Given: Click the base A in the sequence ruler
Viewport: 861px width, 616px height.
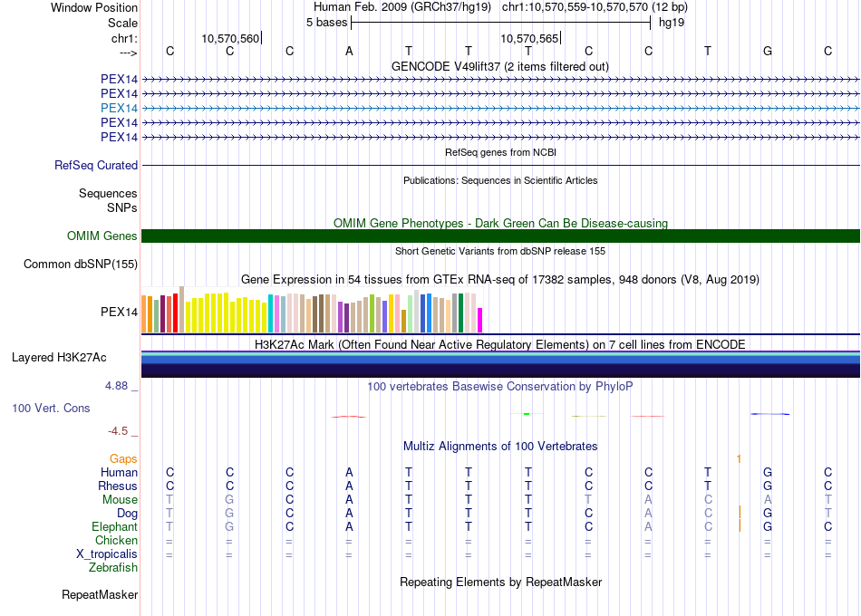Looking at the screenshot, I should coord(349,51).
